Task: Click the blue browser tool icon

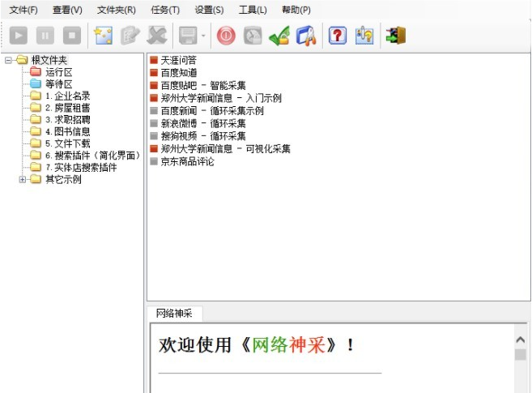Action: (306, 36)
